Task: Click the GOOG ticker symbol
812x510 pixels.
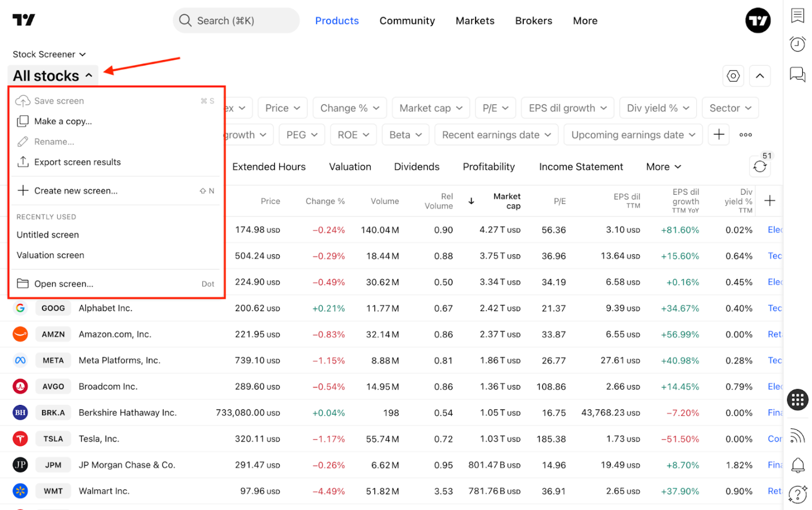Action: [53, 308]
